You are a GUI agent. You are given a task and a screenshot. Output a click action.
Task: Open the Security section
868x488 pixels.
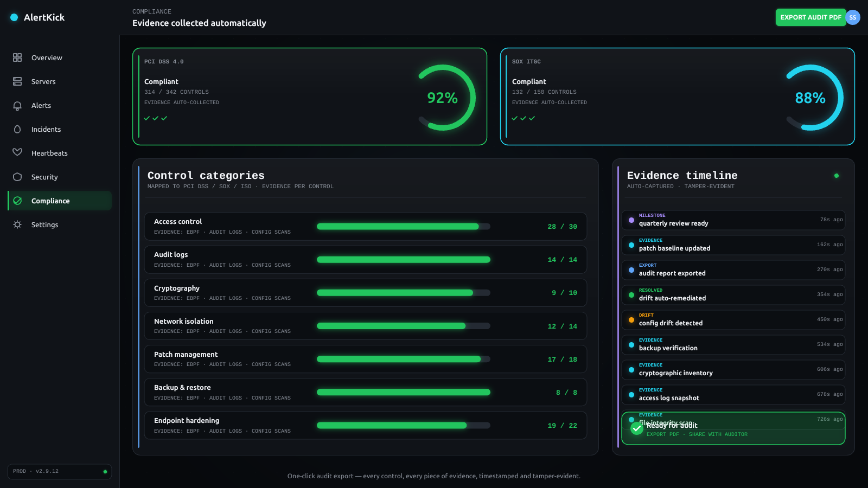click(60, 177)
